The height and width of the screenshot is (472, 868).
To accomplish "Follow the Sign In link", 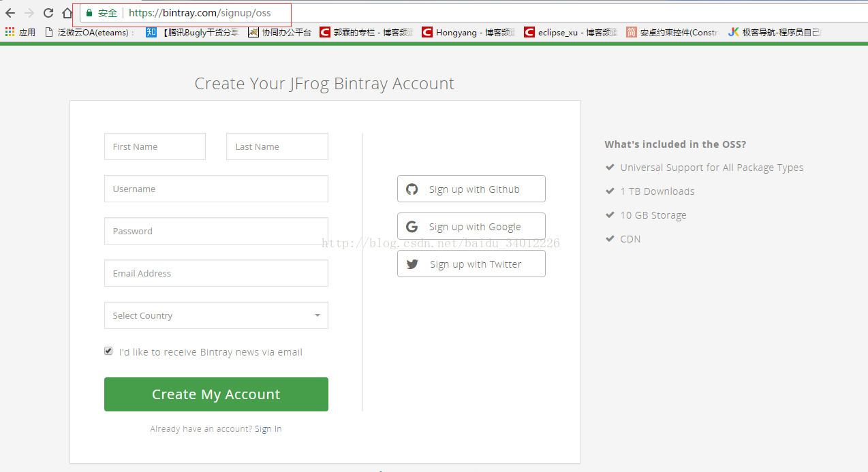I will point(268,429).
